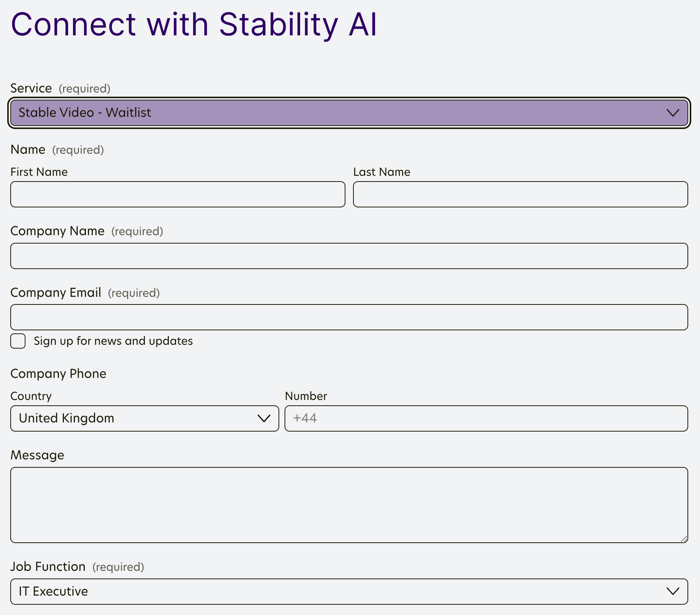Tick the news and updates checkbox
Screen dimensions: 700x615
click(x=18, y=341)
